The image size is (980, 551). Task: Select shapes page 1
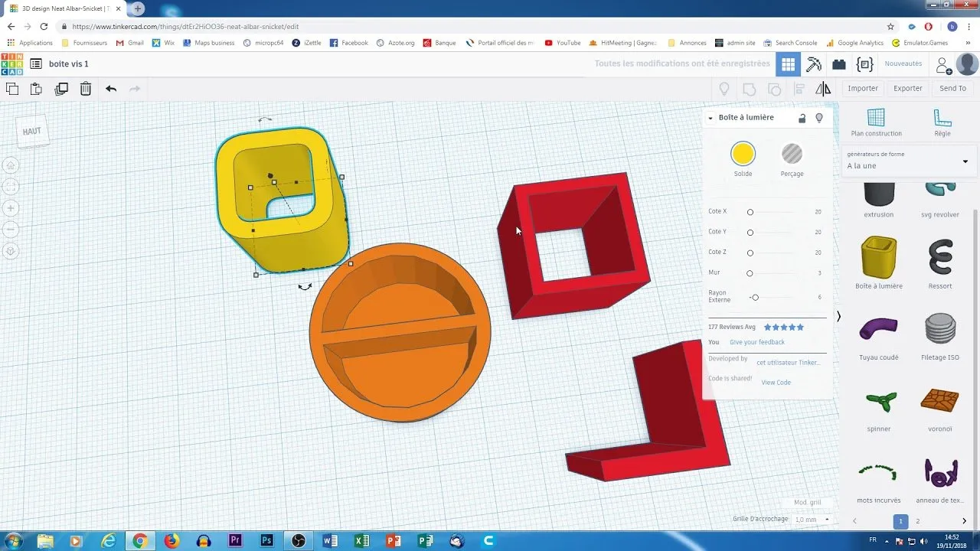click(901, 521)
